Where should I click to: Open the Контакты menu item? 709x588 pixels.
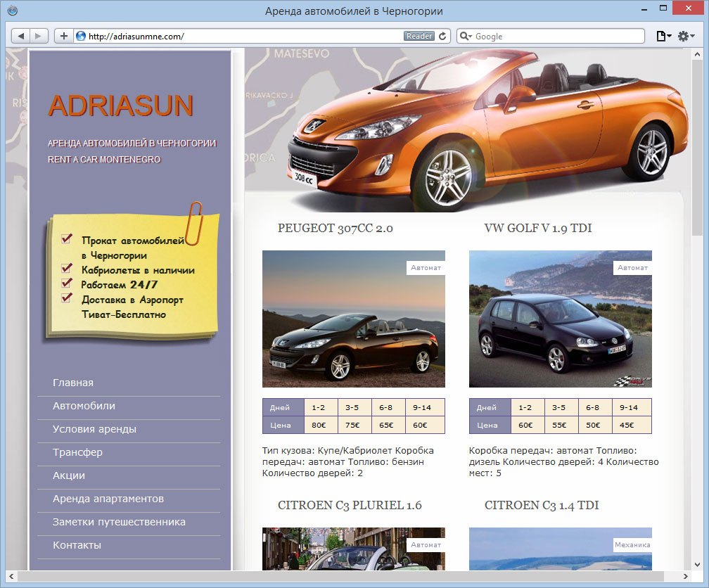[x=77, y=545]
